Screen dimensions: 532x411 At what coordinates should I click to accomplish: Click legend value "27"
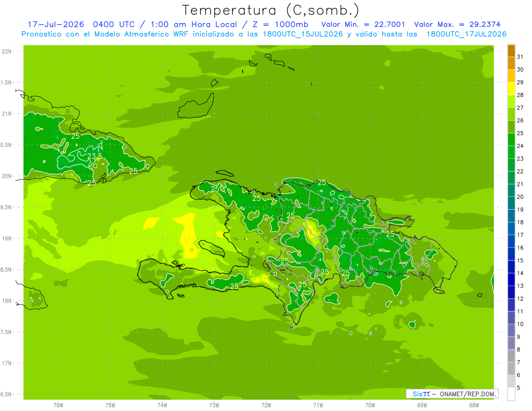(520, 108)
